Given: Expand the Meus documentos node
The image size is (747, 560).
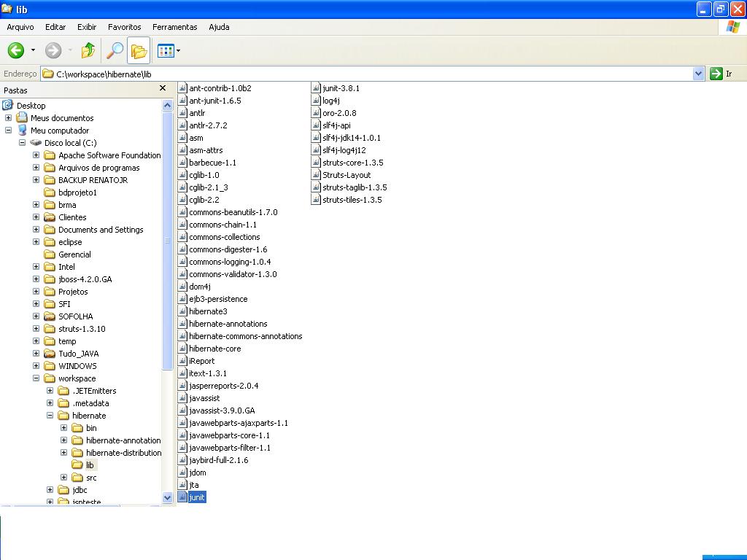Looking at the screenshot, I should point(8,117).
